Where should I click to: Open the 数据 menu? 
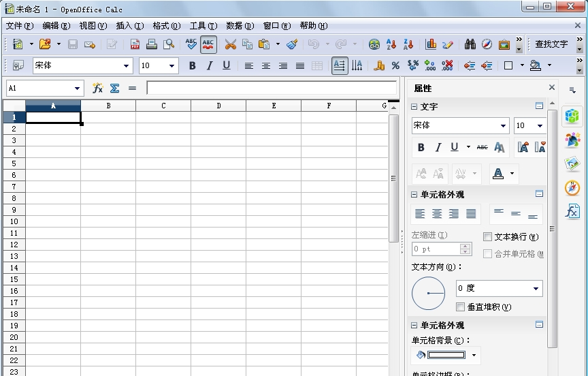pos(240,26)
